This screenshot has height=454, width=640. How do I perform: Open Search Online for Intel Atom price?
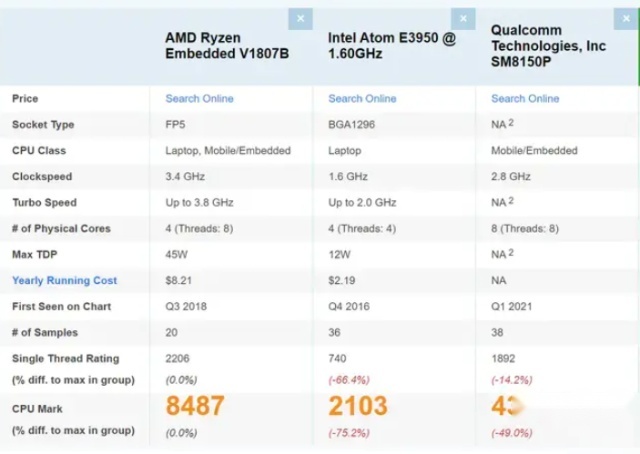point(362,98)
